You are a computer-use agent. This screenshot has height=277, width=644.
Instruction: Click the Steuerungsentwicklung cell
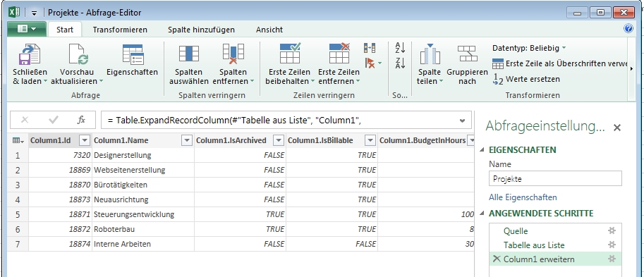(x=143, y=214)
